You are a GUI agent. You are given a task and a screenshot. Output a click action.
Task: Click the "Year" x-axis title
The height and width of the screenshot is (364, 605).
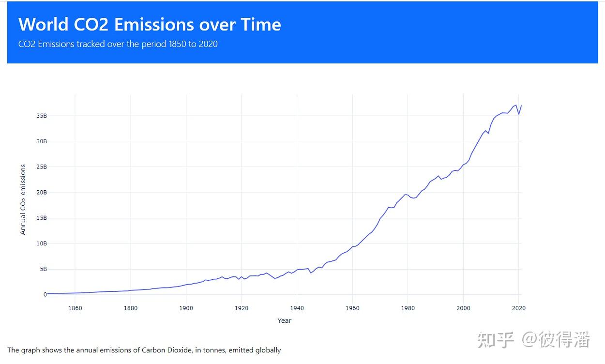(x=284, y=320)
